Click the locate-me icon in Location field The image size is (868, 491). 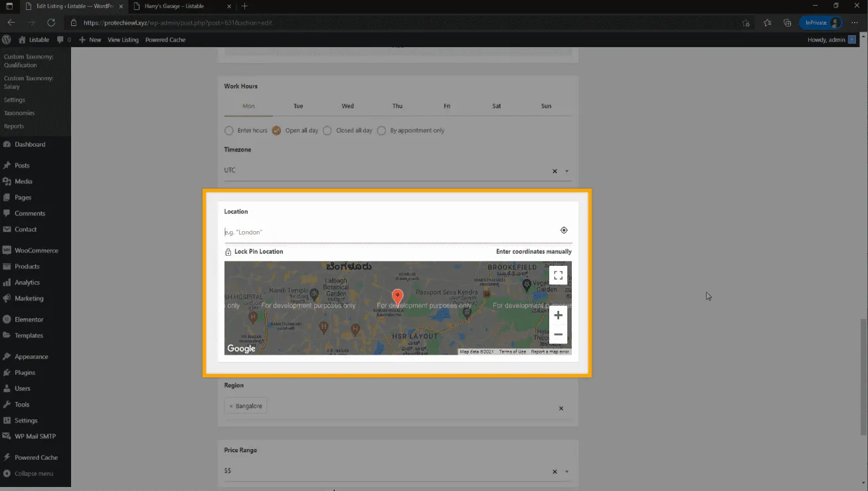(x=564, y=231)
